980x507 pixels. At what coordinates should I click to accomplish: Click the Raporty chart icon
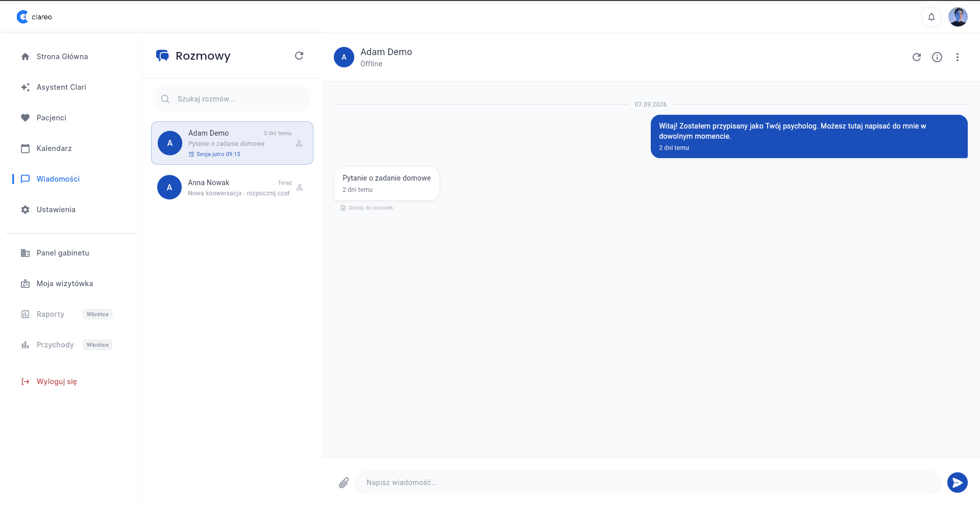click(x=25, y=314)
